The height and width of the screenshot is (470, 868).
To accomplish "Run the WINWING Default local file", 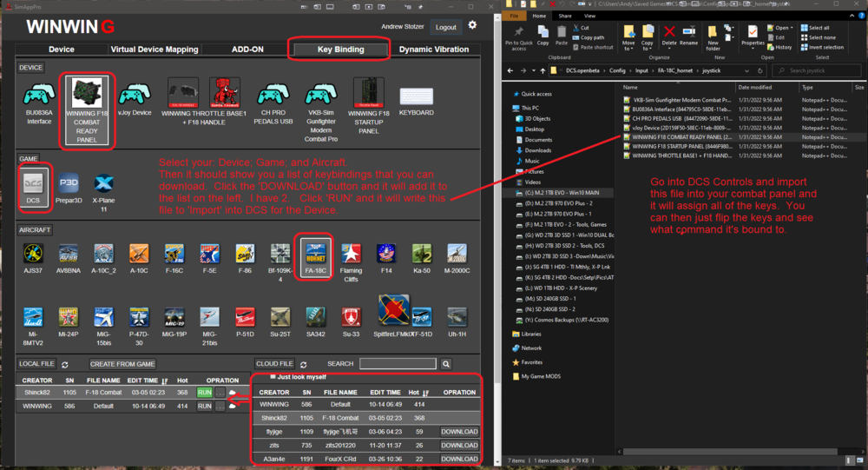I will coord(205,407).
